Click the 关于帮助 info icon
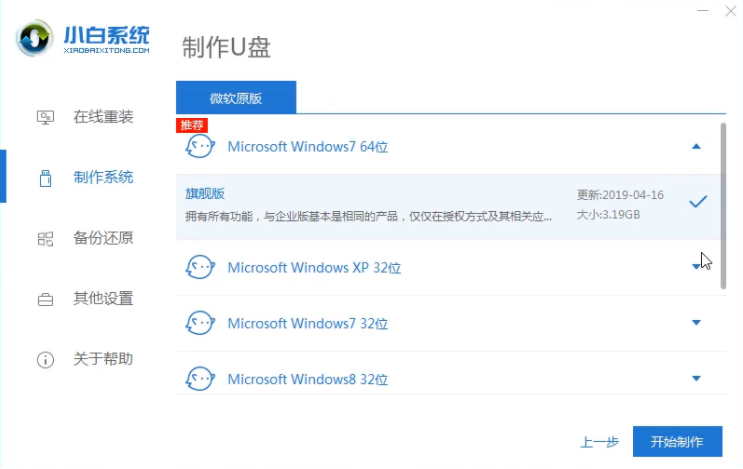Viewport: 743px width, 469px height. (45, 359)
